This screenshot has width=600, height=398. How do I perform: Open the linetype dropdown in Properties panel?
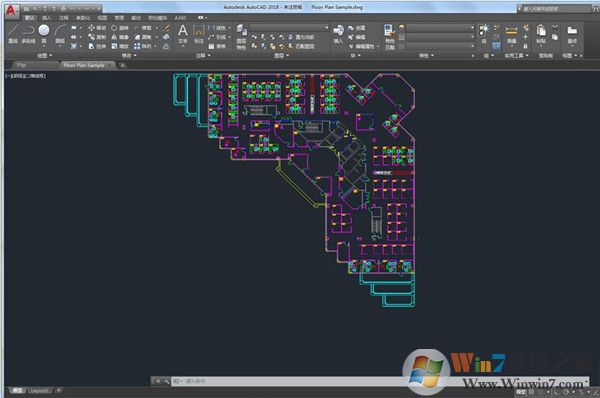pyautogui.click(x=440, y=46)
